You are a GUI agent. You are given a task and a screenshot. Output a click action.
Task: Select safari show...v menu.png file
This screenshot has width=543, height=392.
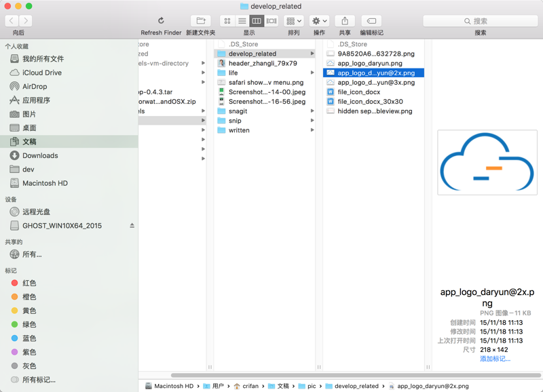click(x=265, y=82)
